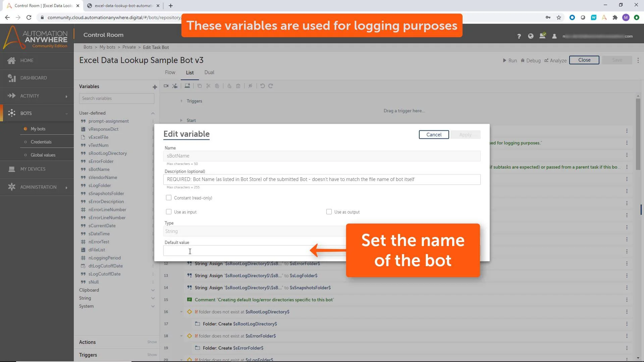Click Cancel in Edit variable dialog

point(434,135)
